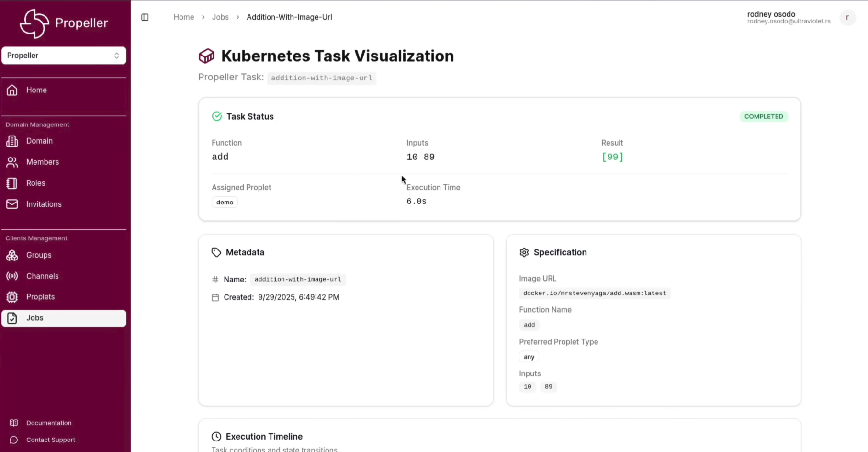
Task: Go to Home via breadcrumb
Action: point(184,17)
